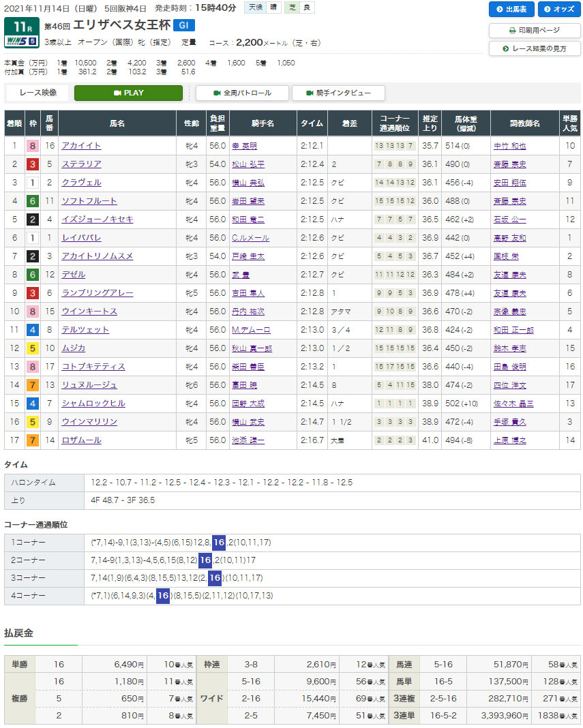Screen dimensions: 583x728
Task: Open jockey C.ルメール's profile link
Action: (x=250, y=238)
